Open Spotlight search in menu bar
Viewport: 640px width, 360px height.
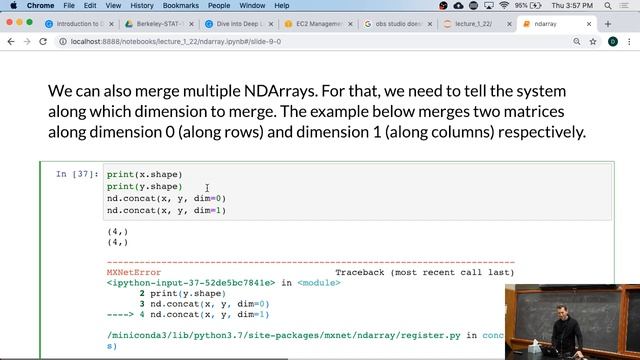click(x=608, y=5)
